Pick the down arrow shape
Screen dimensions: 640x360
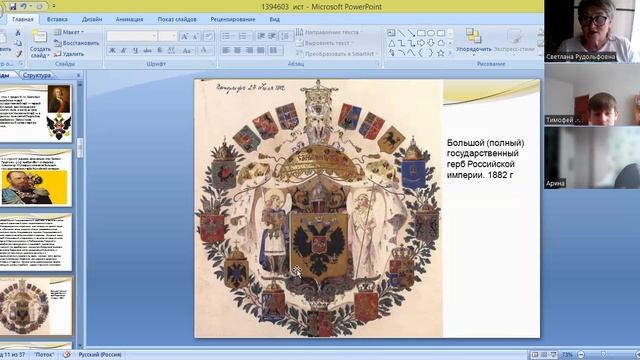point(431,43)
